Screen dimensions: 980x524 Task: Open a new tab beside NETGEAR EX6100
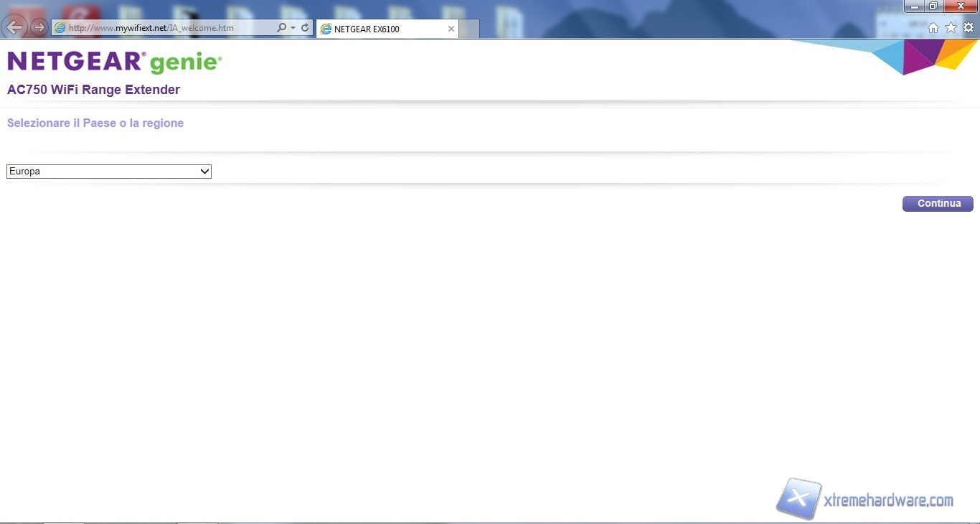(469, 29)
